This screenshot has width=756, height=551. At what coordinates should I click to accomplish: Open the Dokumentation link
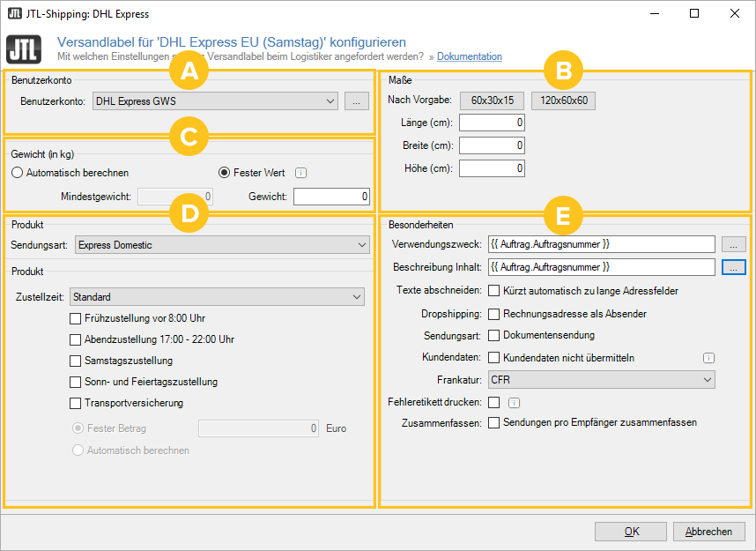(469, 56)
